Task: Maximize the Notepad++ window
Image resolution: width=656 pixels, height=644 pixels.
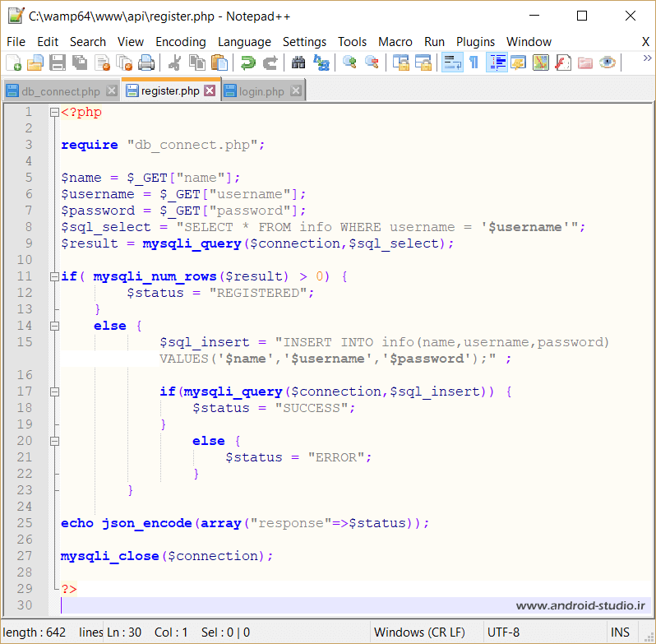Action: (x=582, y=16)
